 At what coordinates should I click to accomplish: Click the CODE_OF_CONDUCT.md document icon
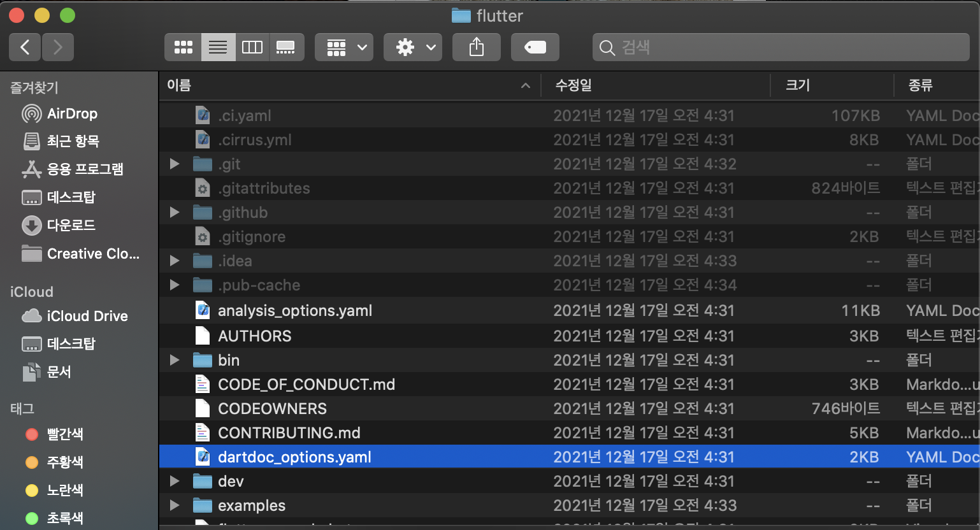(x=203, y=384)
